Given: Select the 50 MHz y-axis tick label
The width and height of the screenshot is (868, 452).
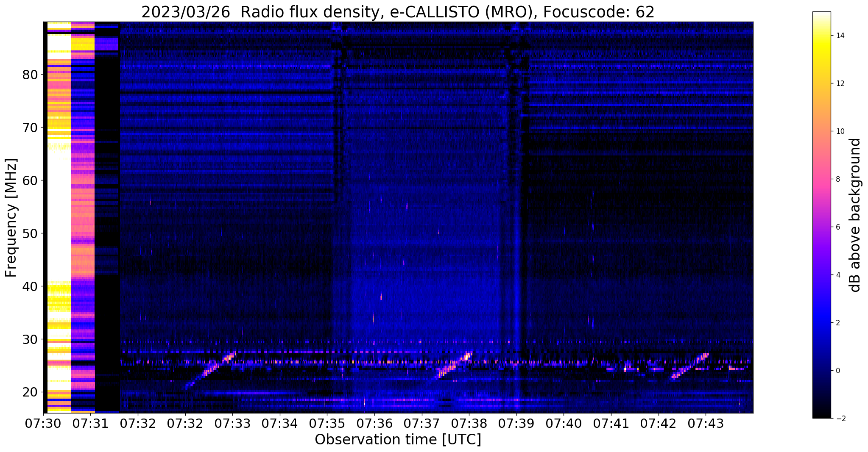Looking at the screenshot, I should pos(30,234).
